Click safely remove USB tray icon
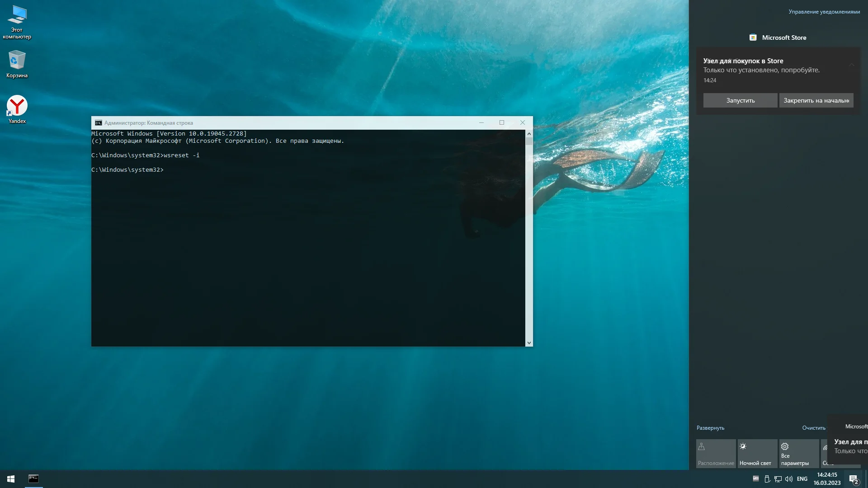The height and width of the screenshot is (488, 868). coord(767,479)
